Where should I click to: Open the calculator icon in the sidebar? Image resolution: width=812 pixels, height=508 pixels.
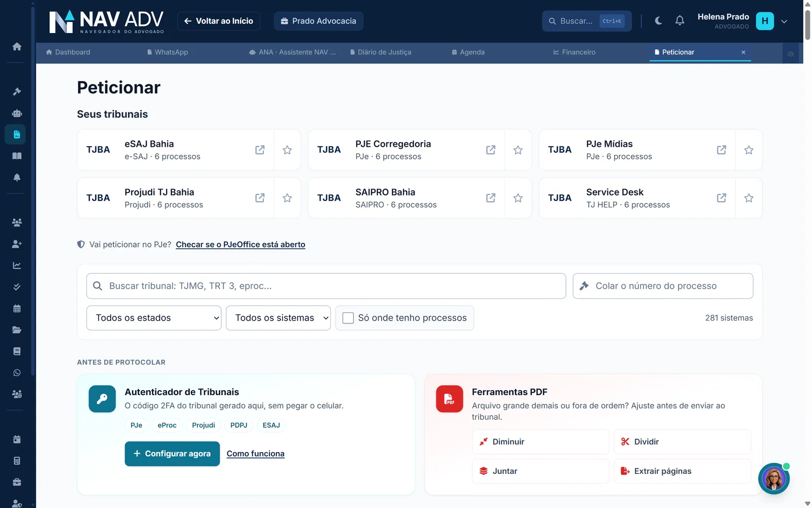[17, 461]
